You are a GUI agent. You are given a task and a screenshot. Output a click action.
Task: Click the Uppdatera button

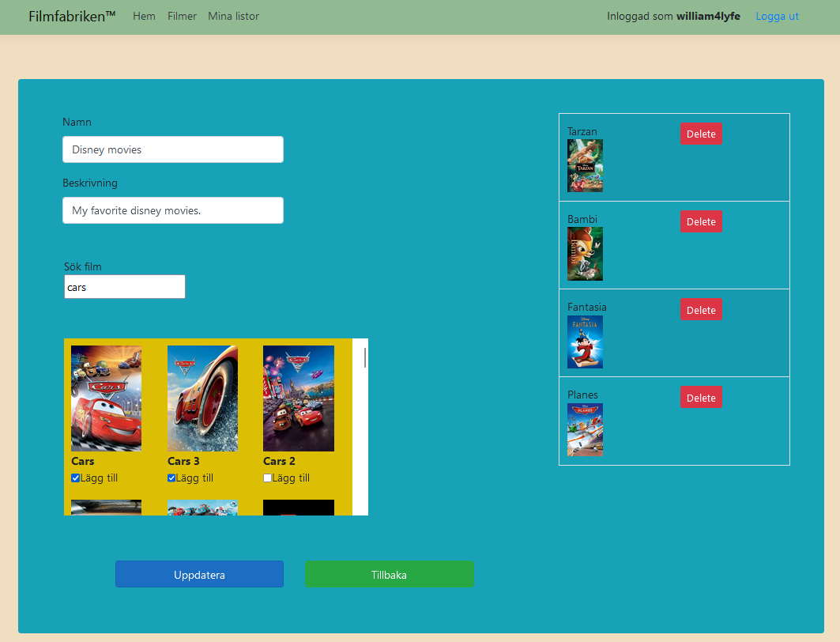pos(199,575)
